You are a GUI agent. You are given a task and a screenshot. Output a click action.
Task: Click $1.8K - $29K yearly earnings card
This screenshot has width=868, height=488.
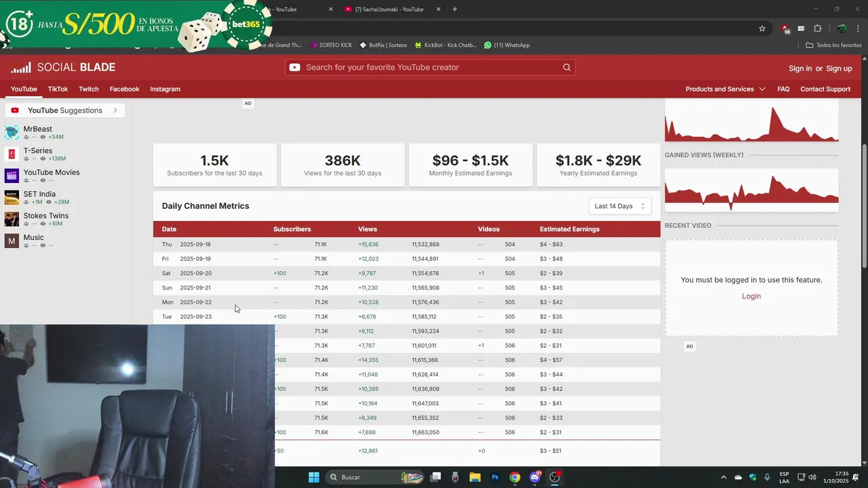[598, 165]
